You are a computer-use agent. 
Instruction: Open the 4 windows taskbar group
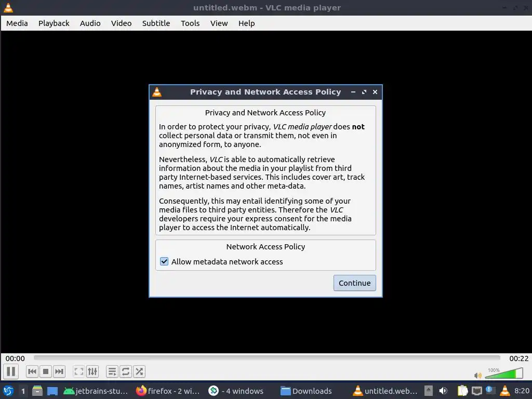236,391
